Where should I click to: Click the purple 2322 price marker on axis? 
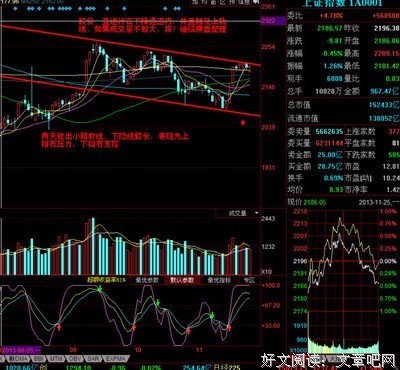coord(269,21)
